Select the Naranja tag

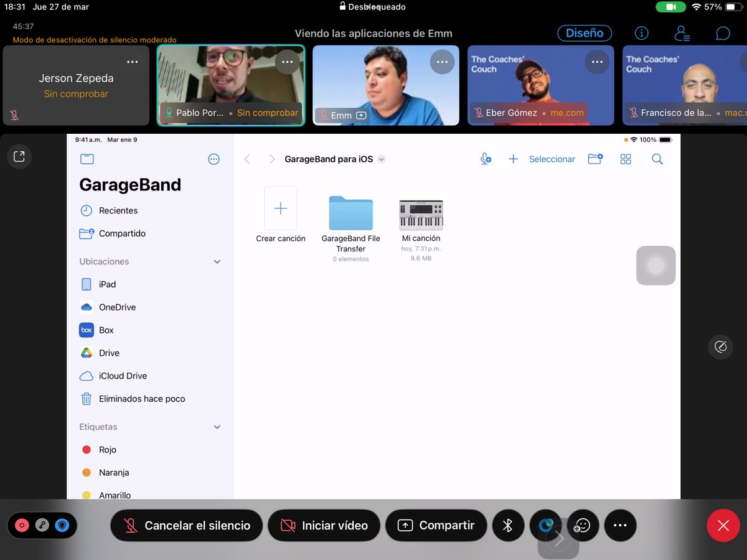pos(150,473)
